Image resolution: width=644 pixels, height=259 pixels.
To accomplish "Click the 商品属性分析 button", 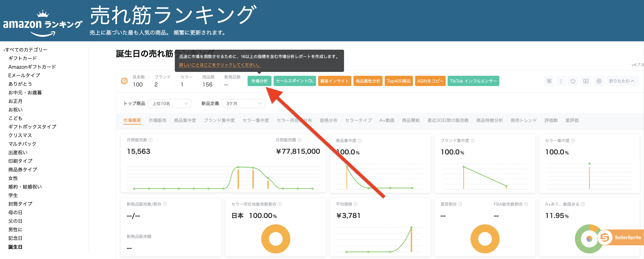I will [x=368, y=81].
